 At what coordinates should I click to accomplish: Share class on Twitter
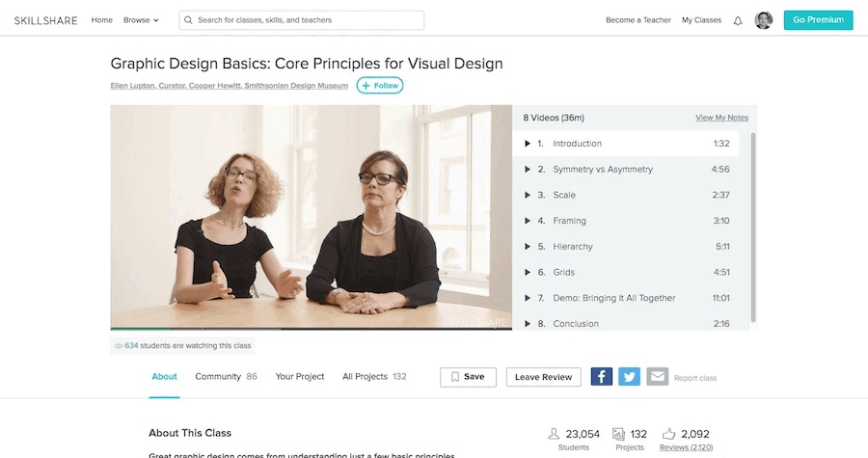coord(629,377)
